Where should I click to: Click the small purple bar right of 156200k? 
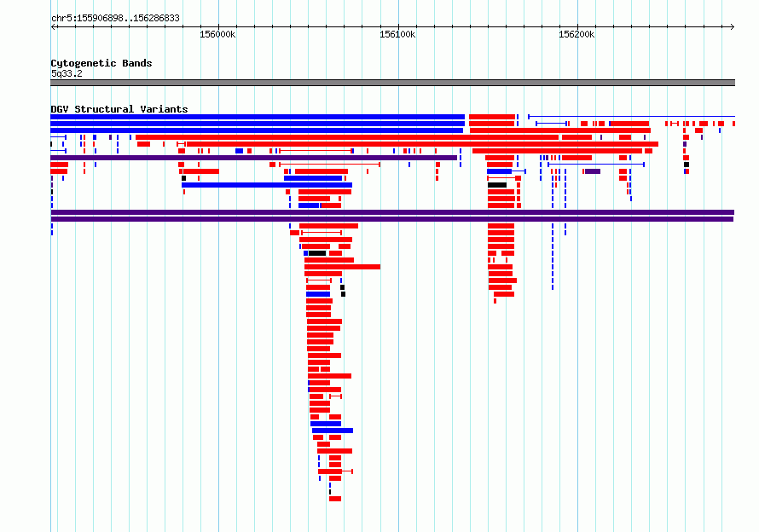click(593, 171)
